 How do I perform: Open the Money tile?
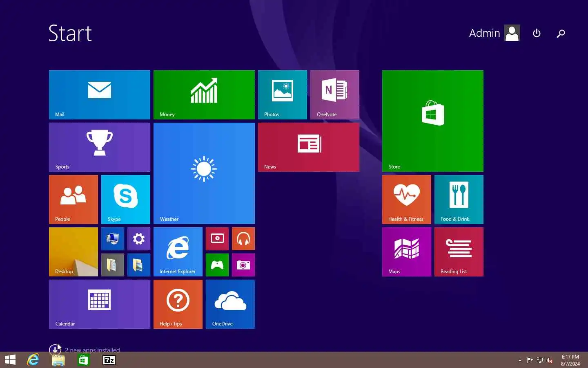coord(204,95)
